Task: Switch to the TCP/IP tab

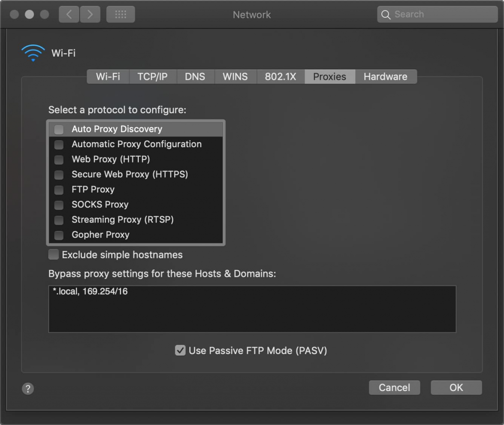Action: (x=152, y=76)
